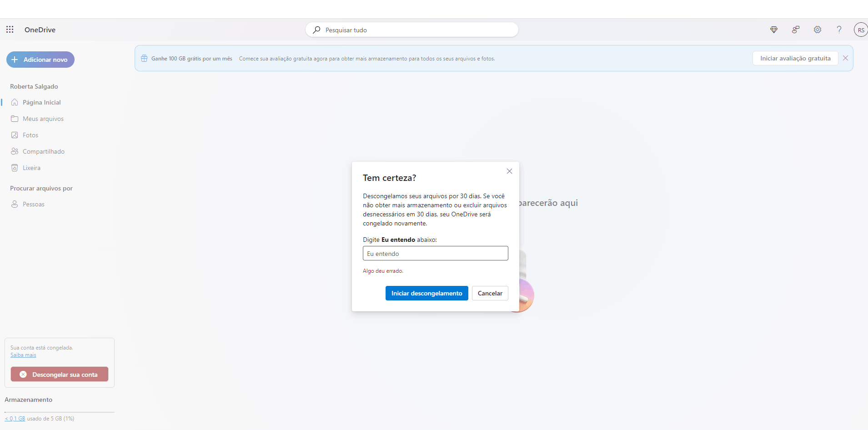Screen dimensions: 868x430
Task: Focus the Pesquisar tudo search box
Action: click(412, 30)
